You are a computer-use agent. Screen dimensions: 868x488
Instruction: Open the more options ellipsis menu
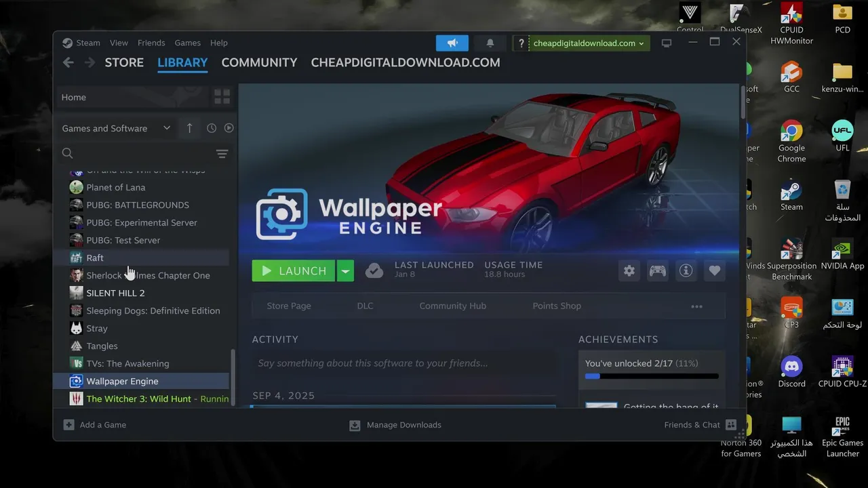click(696, 306)
